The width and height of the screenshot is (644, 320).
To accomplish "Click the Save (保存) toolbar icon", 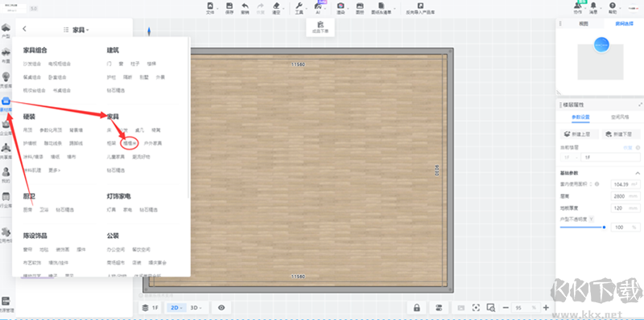I will point(229,6).
